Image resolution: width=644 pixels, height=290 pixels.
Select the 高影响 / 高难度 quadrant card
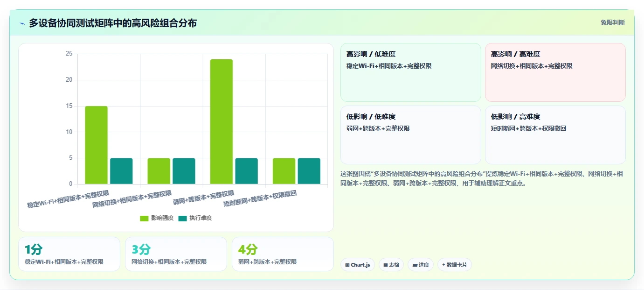[x=555, y=72]
